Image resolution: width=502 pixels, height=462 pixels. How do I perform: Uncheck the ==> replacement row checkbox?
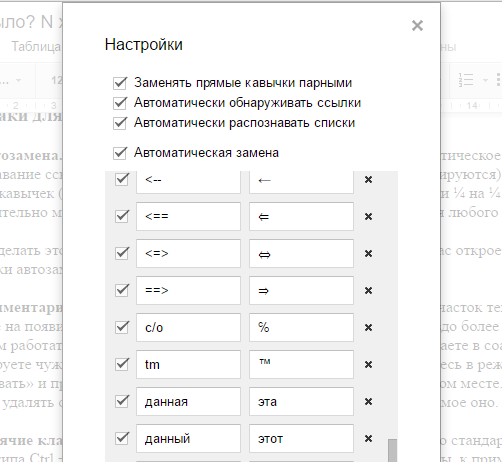click(122, 290)
